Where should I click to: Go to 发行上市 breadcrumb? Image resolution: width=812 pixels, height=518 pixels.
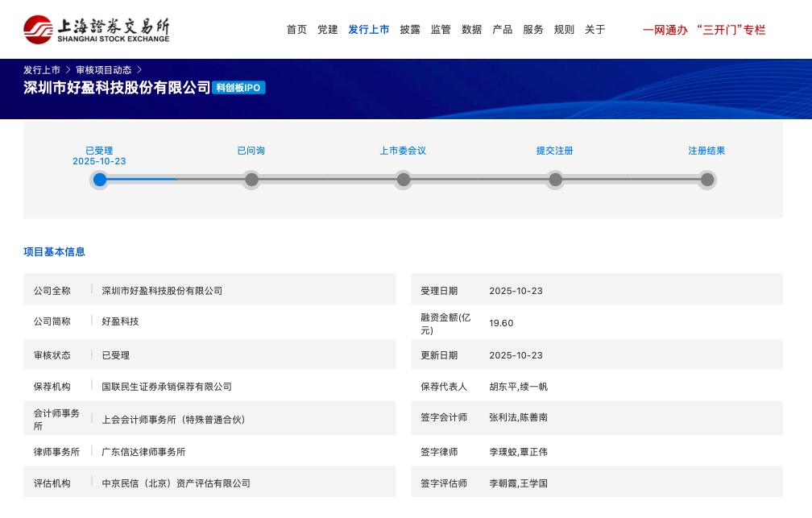coord(41,70)
